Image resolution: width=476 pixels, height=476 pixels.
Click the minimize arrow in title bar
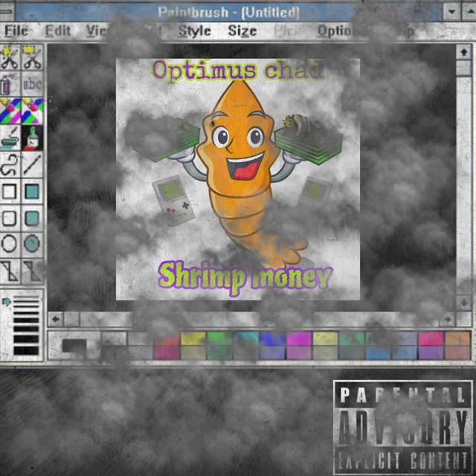[451, 12]
